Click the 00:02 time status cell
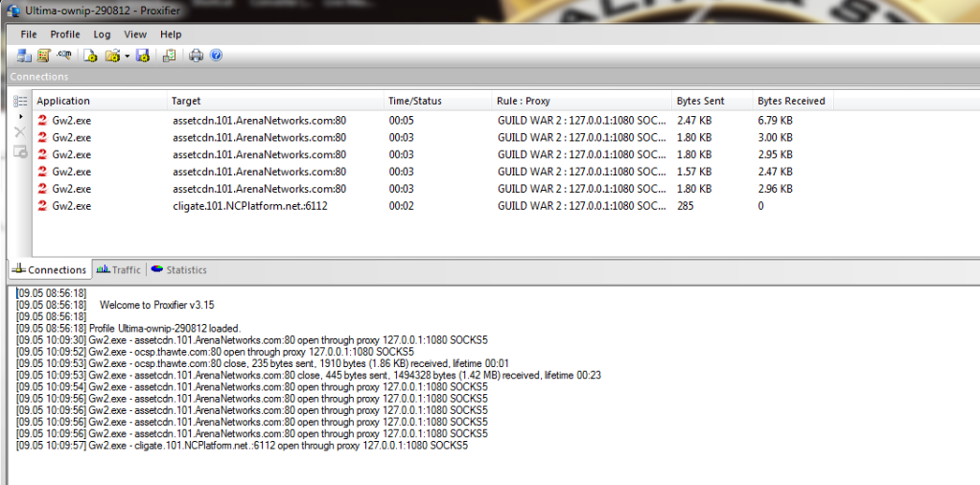Screen dimensions: 980x485 (401, 206)
